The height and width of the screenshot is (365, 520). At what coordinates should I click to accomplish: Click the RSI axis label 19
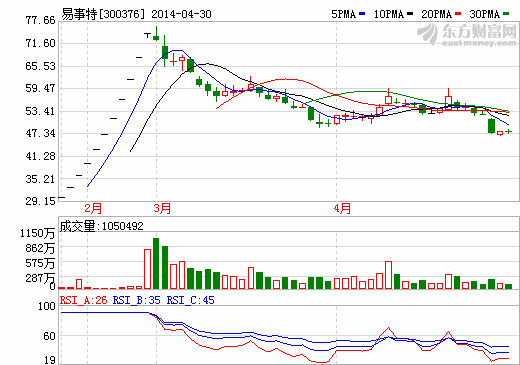click(x=49, y=360)
